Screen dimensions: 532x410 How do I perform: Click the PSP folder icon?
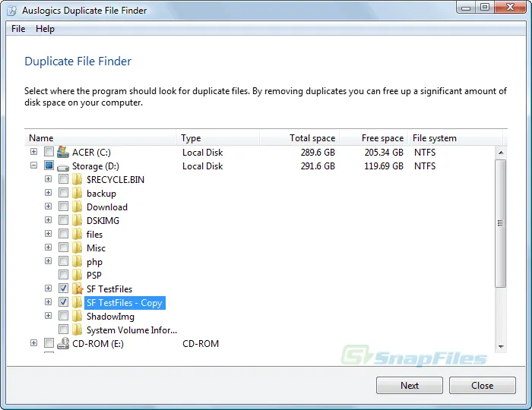78,275
